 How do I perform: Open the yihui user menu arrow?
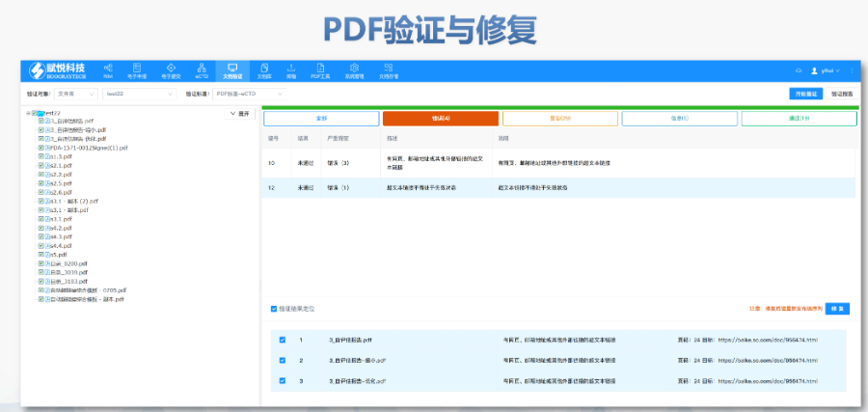tap(837, 70)
